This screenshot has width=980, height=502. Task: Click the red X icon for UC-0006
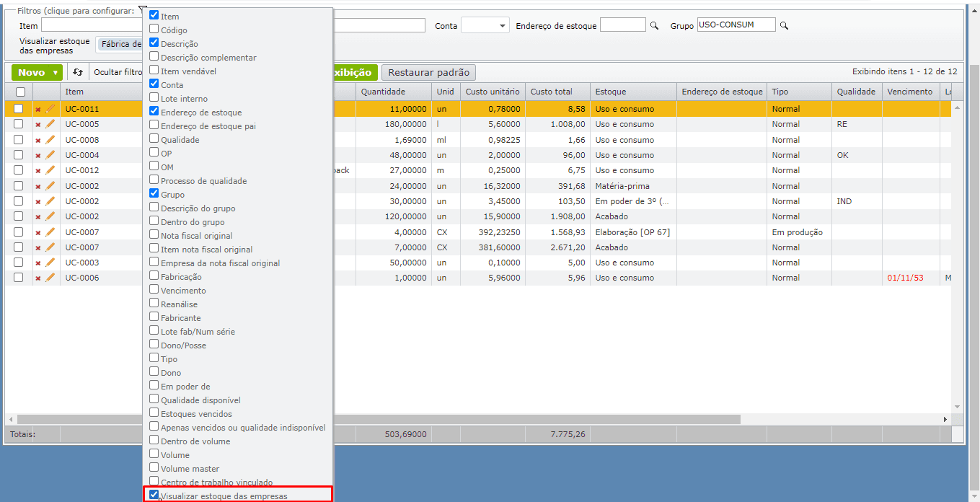coord(38,278)
